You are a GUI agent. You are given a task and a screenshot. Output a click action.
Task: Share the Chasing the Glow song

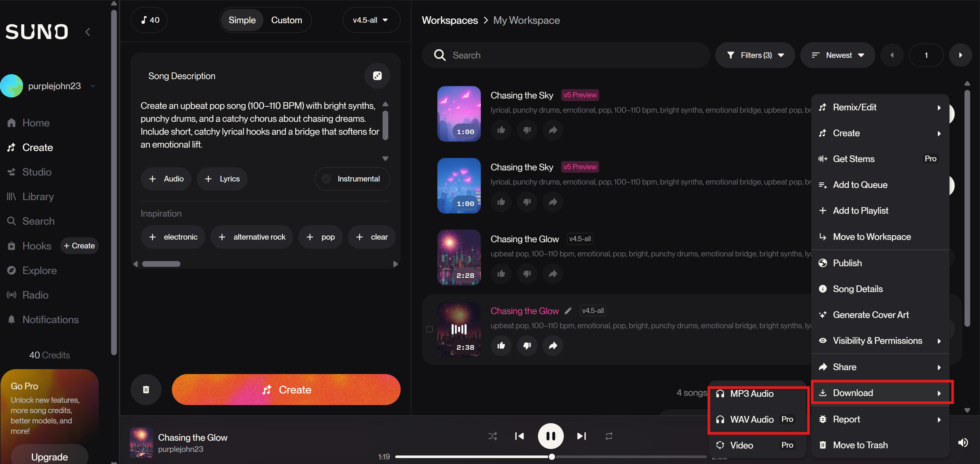point(553,345)
